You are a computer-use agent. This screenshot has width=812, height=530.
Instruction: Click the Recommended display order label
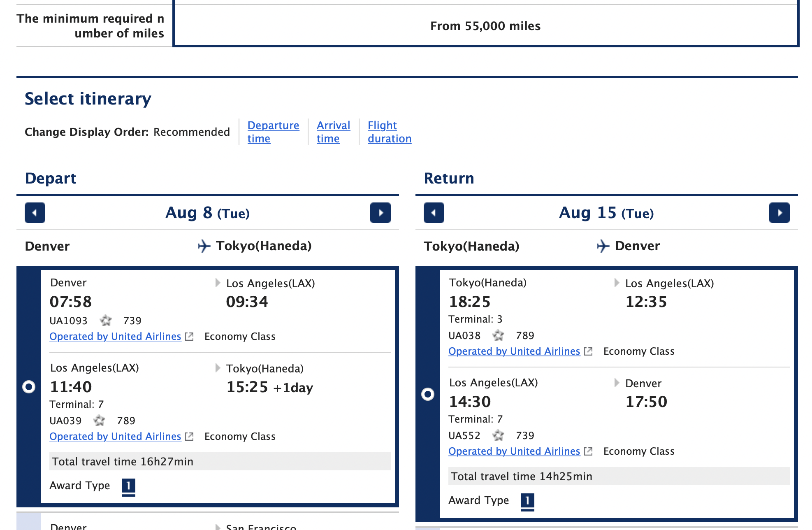tap(192, 132)
